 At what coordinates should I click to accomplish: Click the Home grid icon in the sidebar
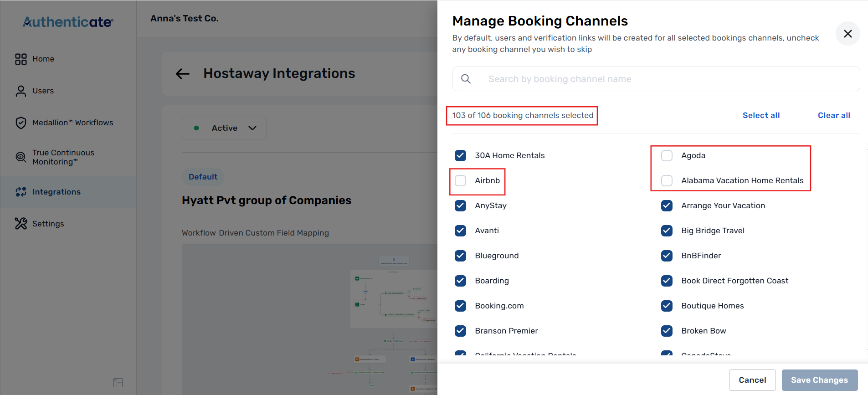[x=21, y=59]
